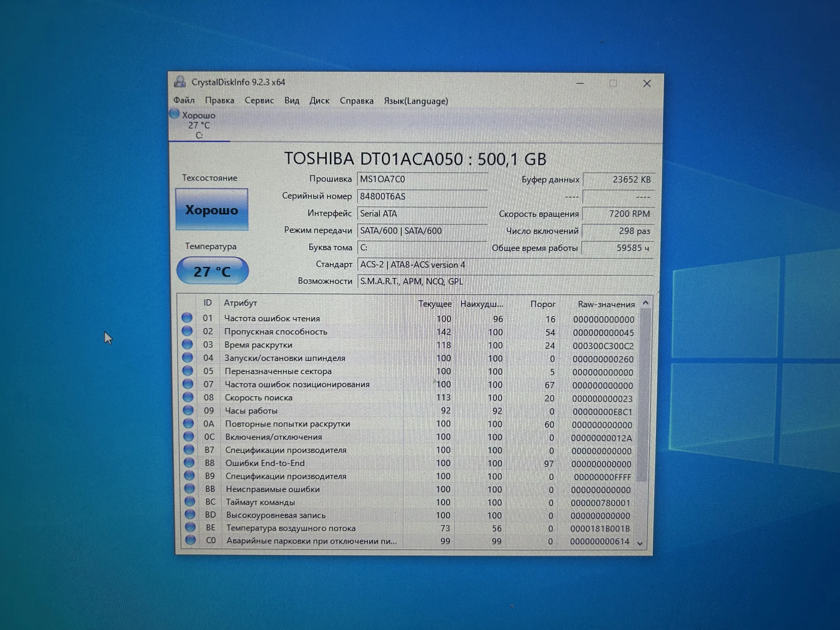
Task: Open the Правка menu
Action: [x=220, y=101]
